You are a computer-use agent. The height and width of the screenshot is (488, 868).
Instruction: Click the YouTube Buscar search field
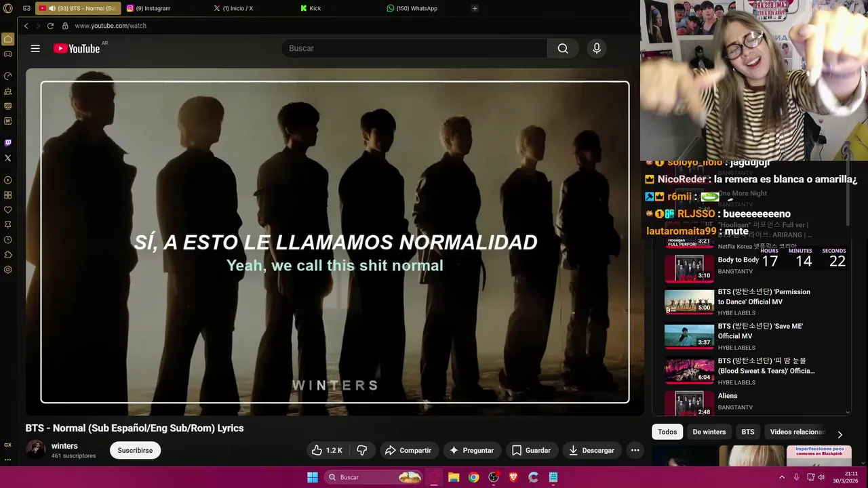(x=414, y=48)
